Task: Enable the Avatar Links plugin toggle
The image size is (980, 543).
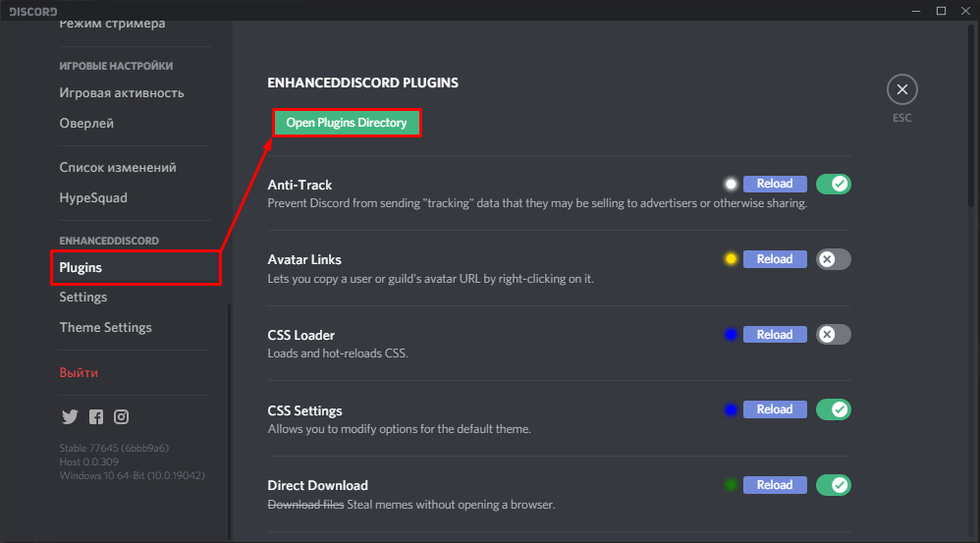Action: [x=834, y=259]
